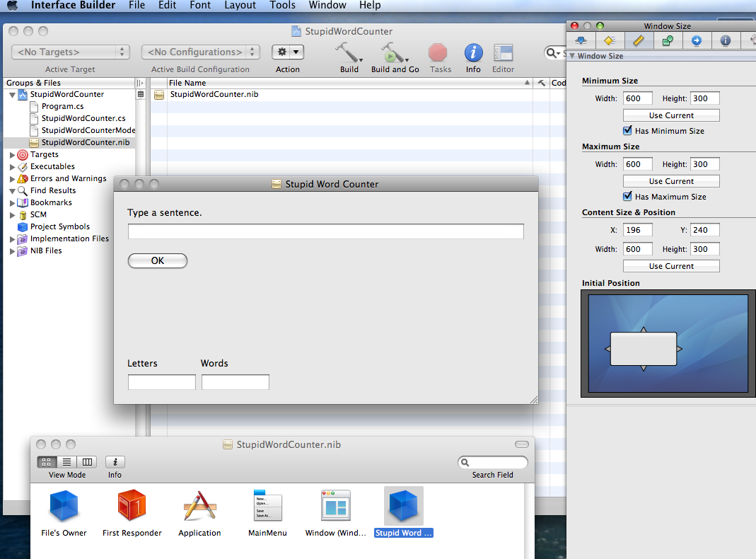This screenshot has width=756, height=559.
Task: Uncheck Has Maximum Size
Action: [627, 196]
